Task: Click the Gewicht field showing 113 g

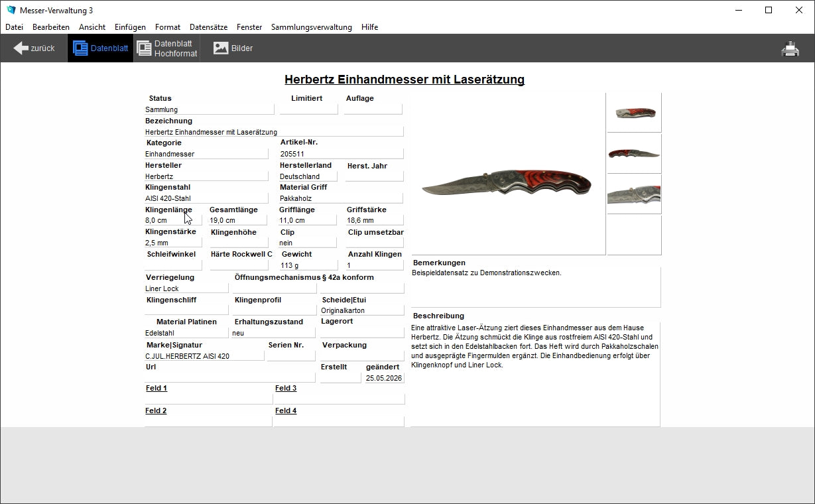Action: 308,265
